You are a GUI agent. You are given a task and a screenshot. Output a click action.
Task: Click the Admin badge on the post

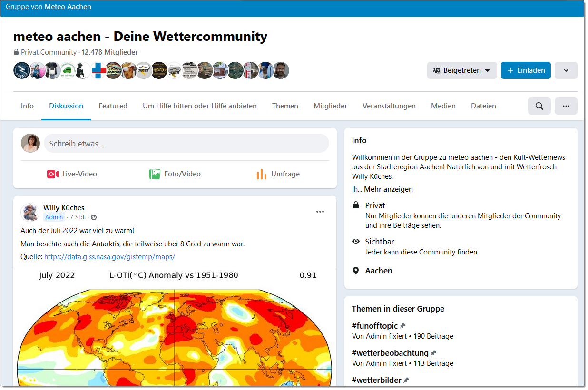(x=54, y=217)
